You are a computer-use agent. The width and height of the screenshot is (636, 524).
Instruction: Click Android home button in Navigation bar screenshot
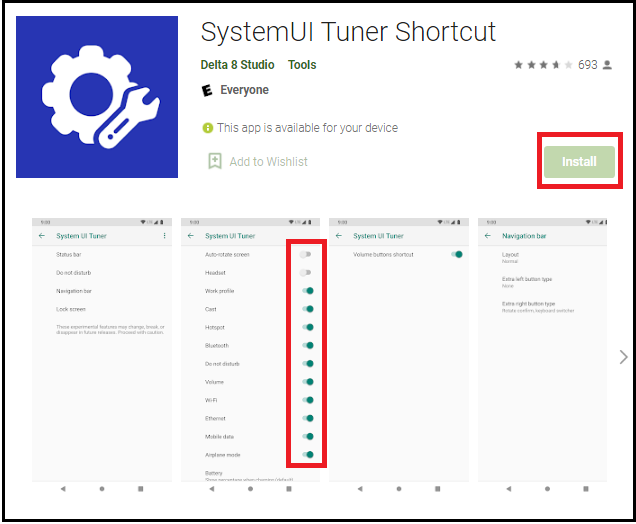[547, 489]
